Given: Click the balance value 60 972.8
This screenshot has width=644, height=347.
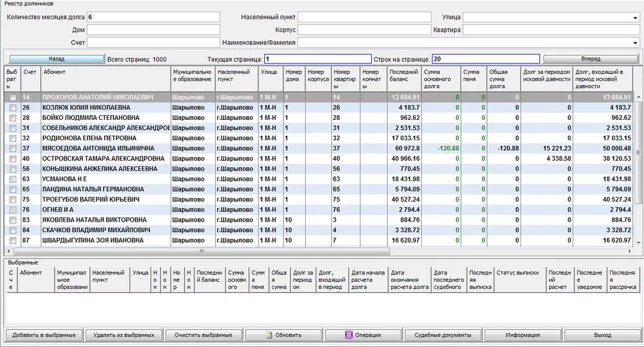Looking at the screenshot, I should click(x=408, y=148).
